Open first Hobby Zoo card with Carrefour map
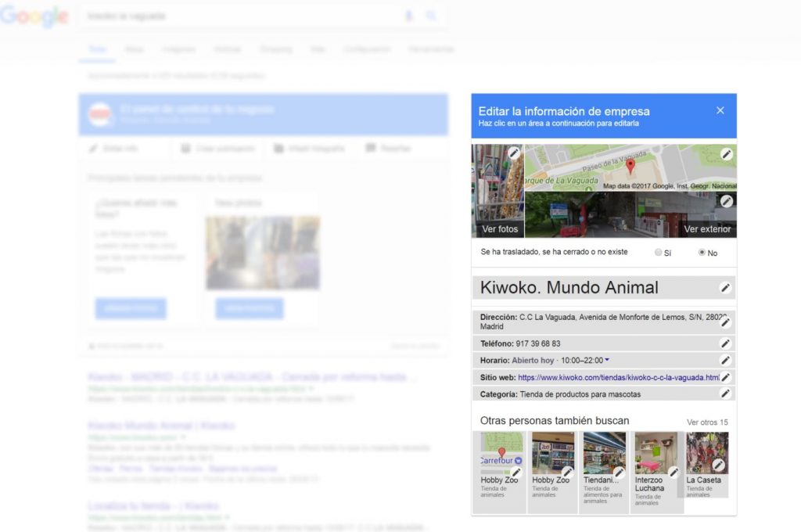801x532 pixels. (500, 473)
